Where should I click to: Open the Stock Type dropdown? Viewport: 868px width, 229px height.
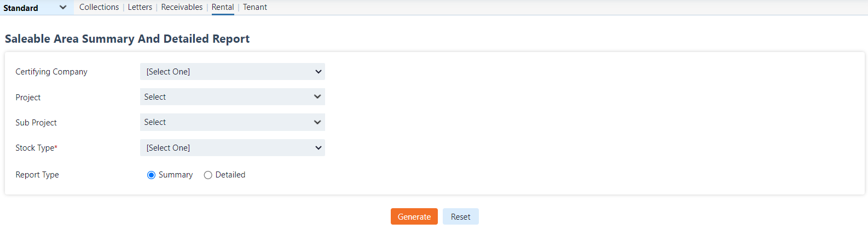click(232, 148)
